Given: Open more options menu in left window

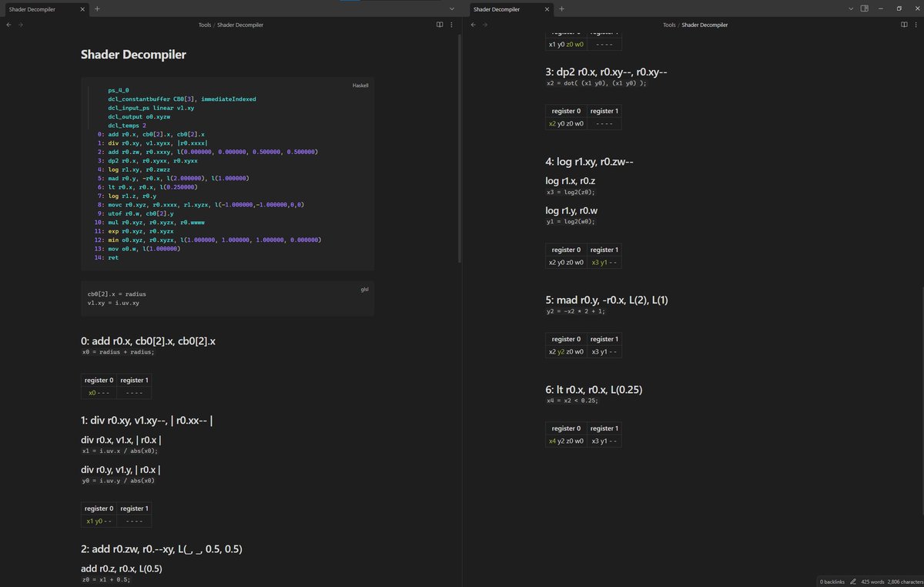Looking at the screenshot, I should click(x=452, y=25).
